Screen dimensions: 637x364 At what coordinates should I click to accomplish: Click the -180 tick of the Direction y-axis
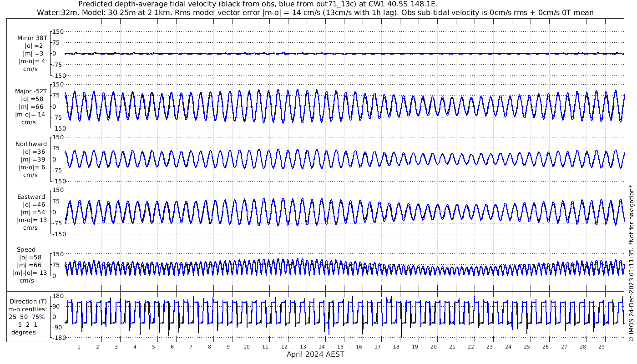[x=55, y=338]
